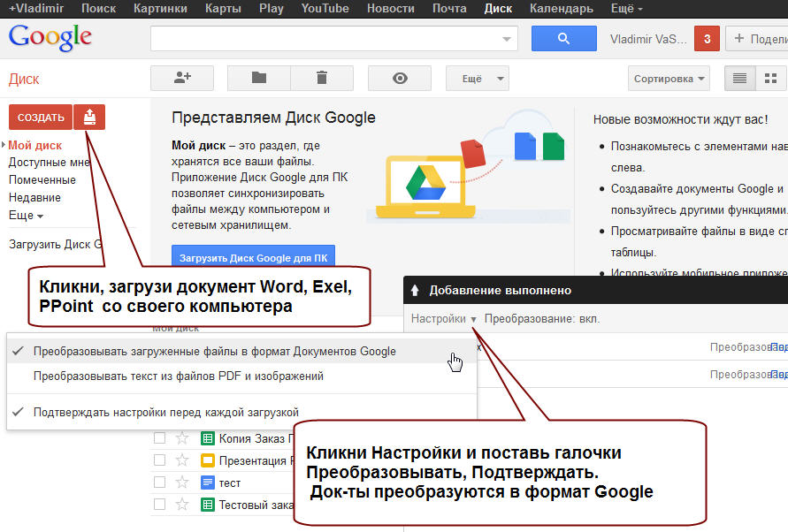
Task: Open YouTube in top navigation bar
Action: coord(325,9)
